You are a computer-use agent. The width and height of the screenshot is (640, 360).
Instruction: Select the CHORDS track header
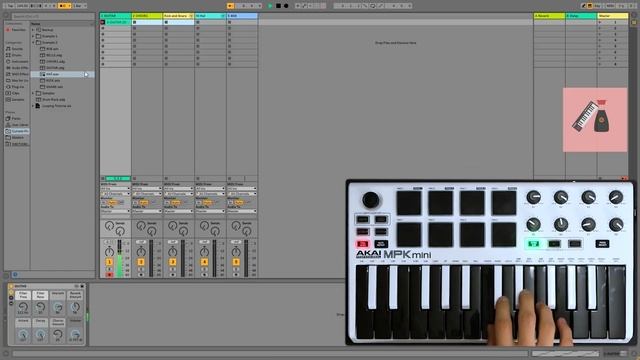point(147,16)
